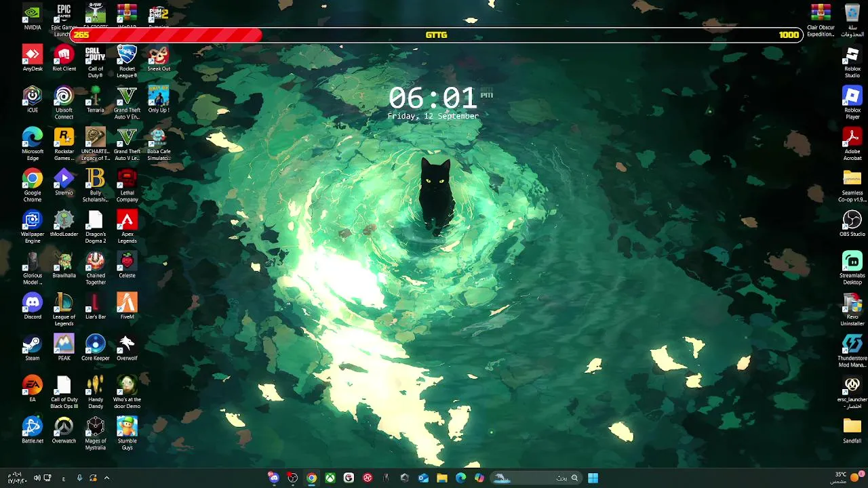The height and width of the screenshot is (488, 868).
Task: Select the Thunderstore Mod Manager icon
Action: point(852,351)
